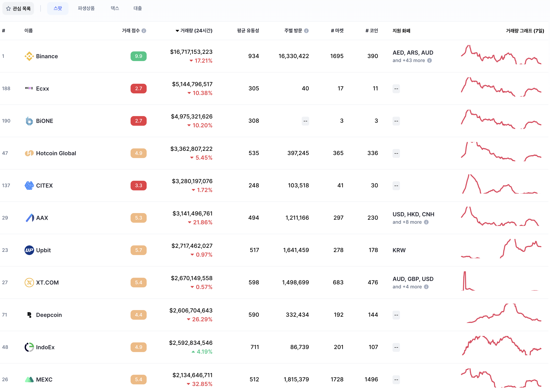Click the CITEX logo icon
Viewport: 550px width, 392px height.
click(x=29, y=185)
